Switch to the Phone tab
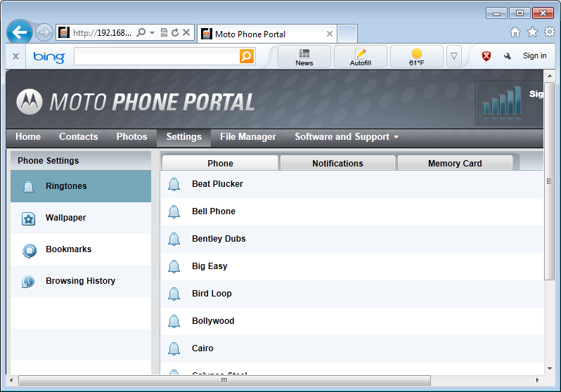The image size is (561, 392). click(220, 163)
